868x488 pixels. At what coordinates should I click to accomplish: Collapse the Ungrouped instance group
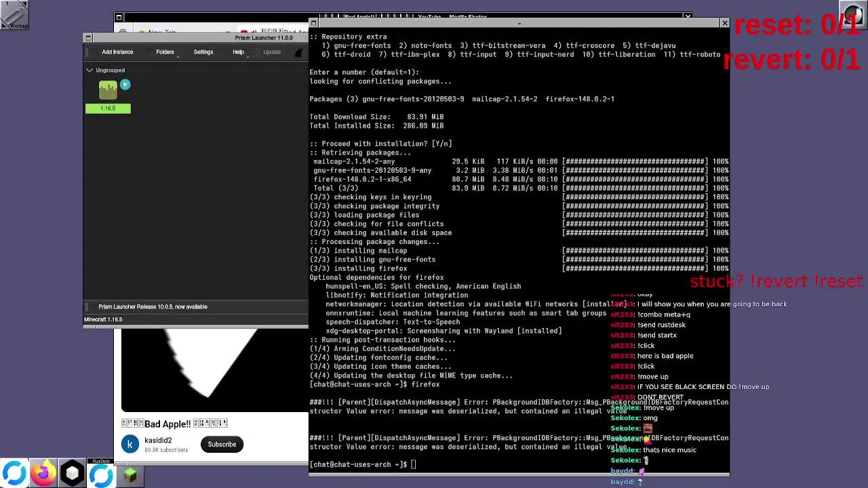pos(89,70)
